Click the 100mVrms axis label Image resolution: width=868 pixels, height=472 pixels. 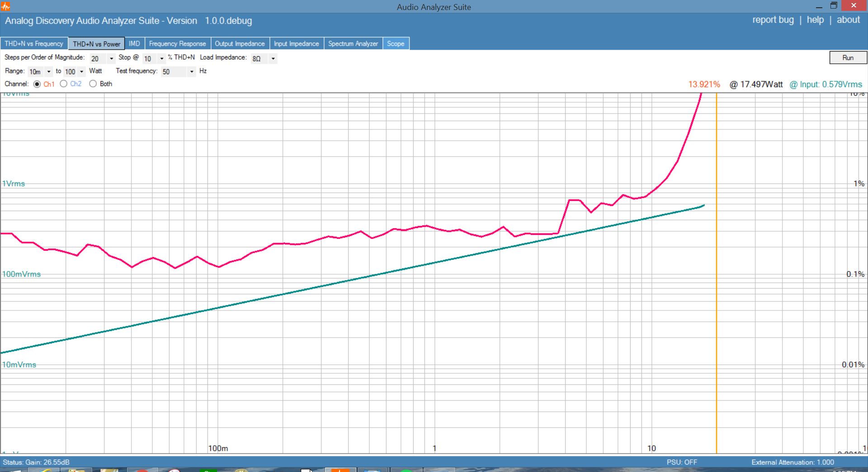click(x=21, y=274)
